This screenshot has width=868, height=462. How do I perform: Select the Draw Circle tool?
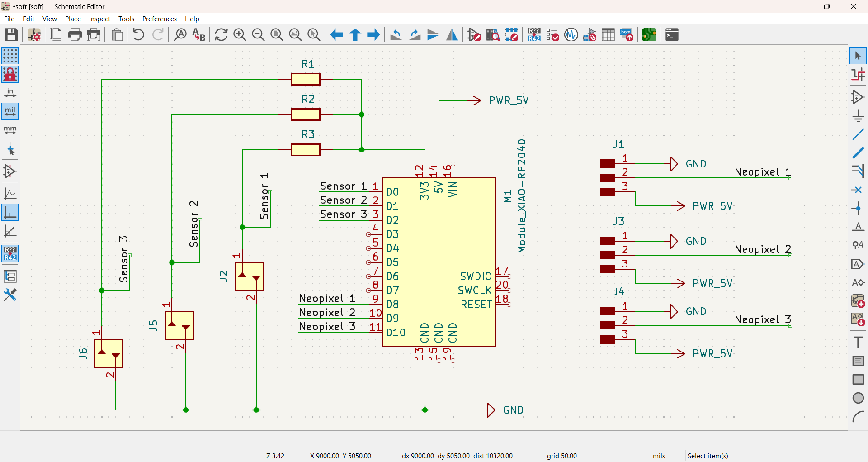(858, 398)
